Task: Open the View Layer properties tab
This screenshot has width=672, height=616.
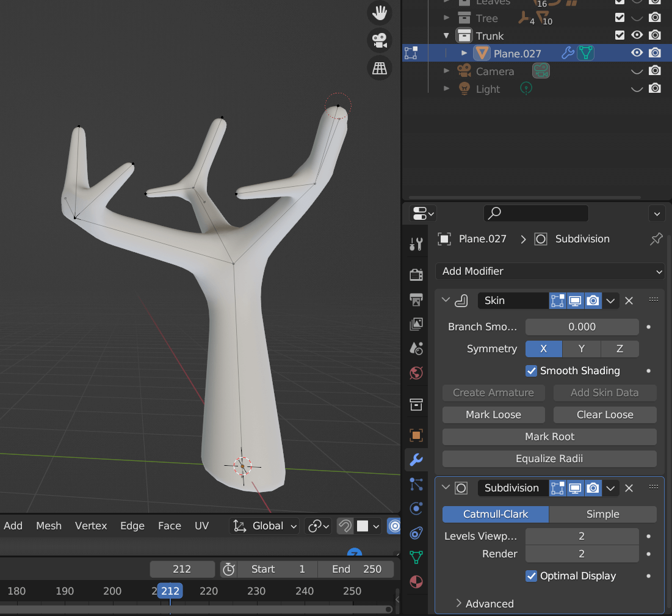Action: tap(416, 324)
